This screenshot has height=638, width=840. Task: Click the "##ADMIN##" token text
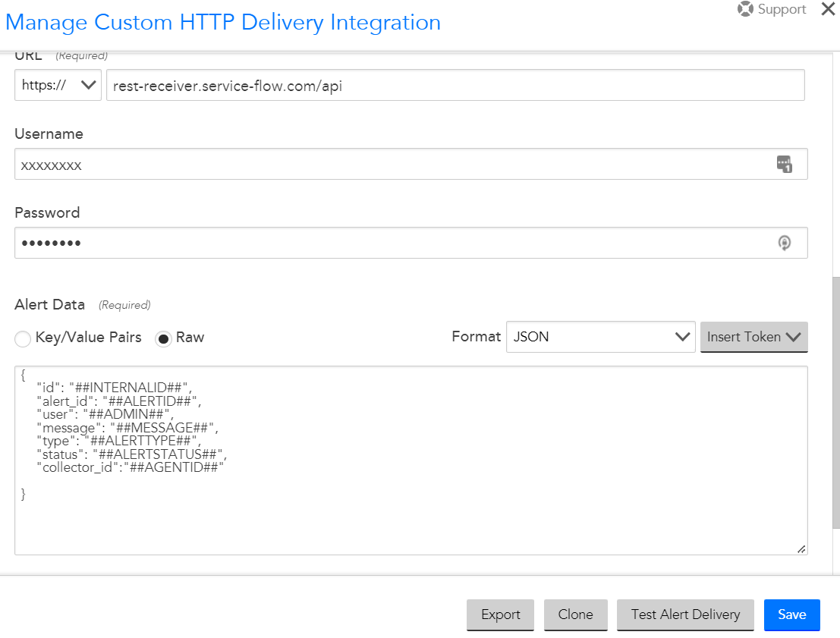coord(127,414)
